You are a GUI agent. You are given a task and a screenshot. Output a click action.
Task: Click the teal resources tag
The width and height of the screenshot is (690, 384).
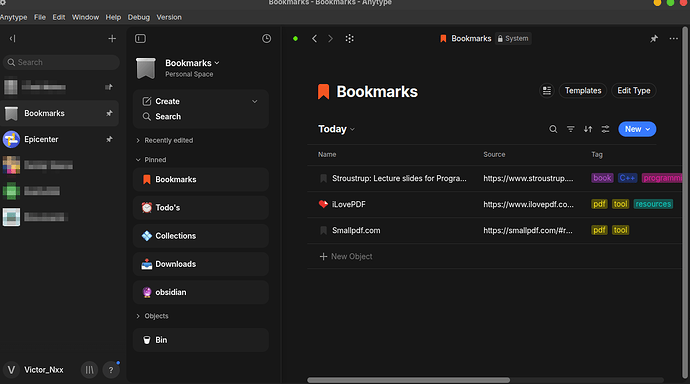click(x=653, y=204)
